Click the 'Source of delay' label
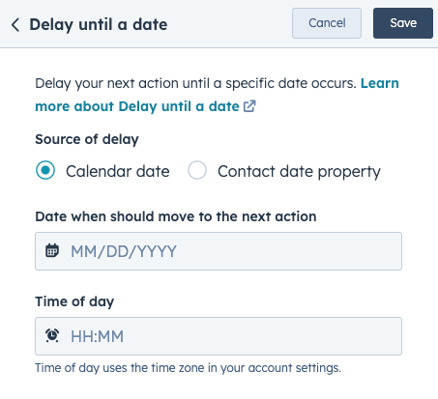This screenshot has height=399, width=438. pos(87,139)
